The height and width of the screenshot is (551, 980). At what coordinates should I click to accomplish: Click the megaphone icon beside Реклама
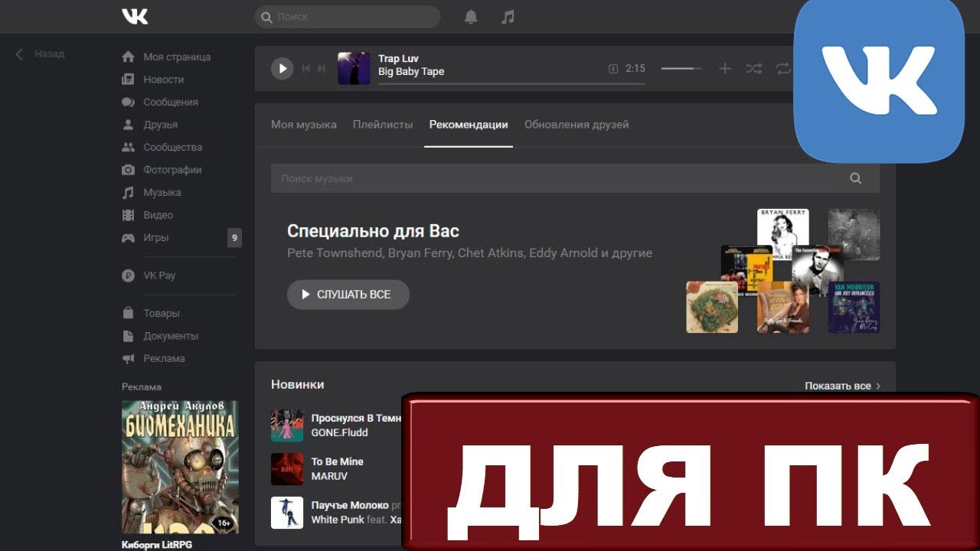pyautogui.click(x=129, y=358)
